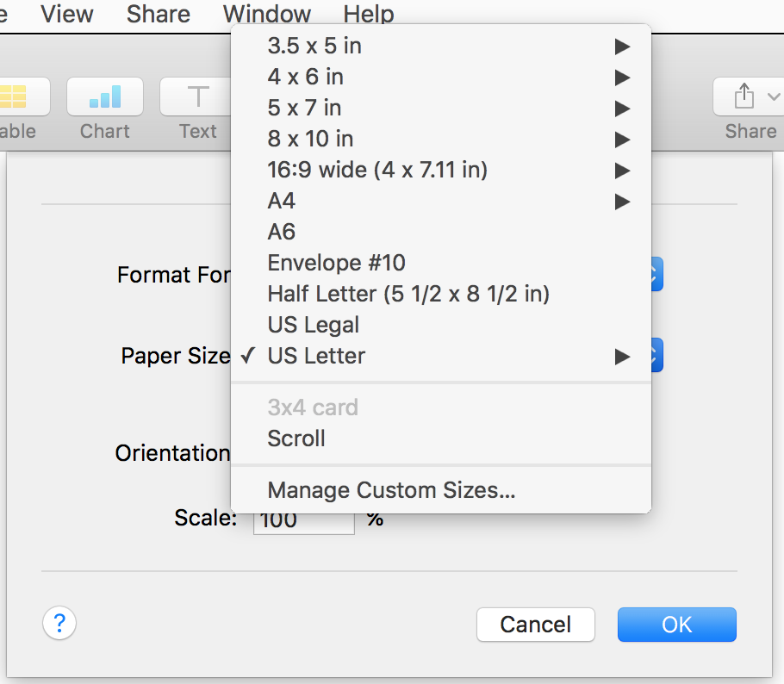Pick 16:9 wide paper size
This screenshot has height=684, width=784.
377,170
